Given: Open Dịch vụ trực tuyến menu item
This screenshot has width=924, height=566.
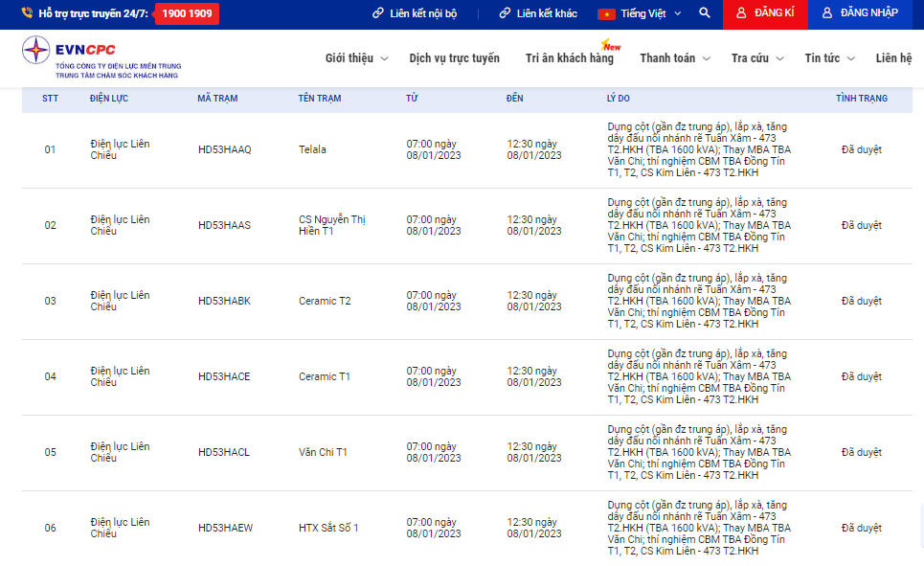Looking at the screenshot, I should point(454,58).
